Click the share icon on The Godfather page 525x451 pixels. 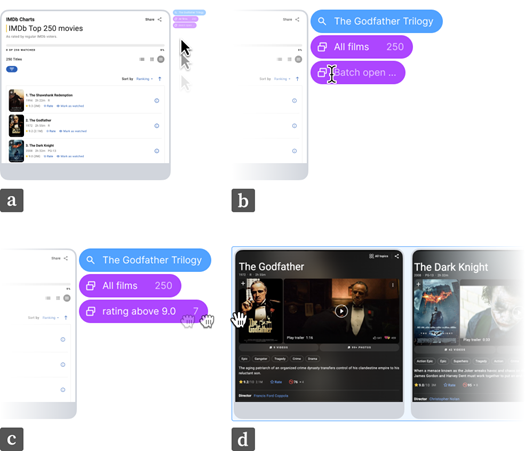coord(397,256)
